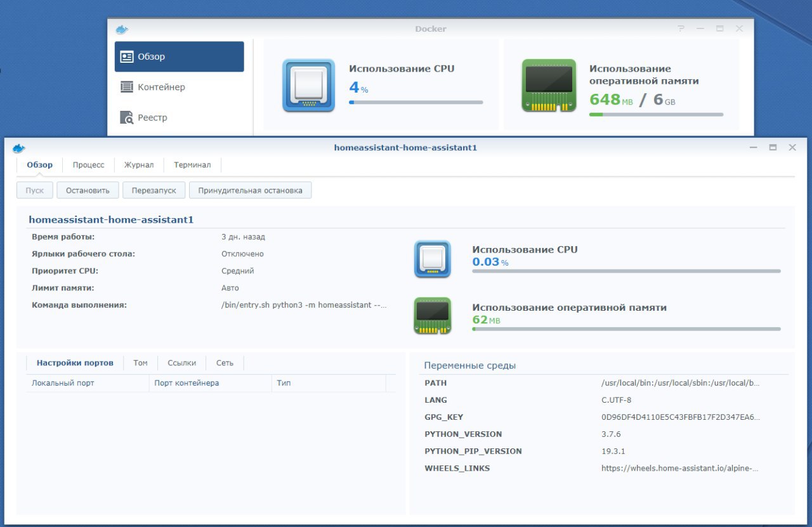Maximize the homeassistant-home-assistant1 window

click(x=773, y=147)
